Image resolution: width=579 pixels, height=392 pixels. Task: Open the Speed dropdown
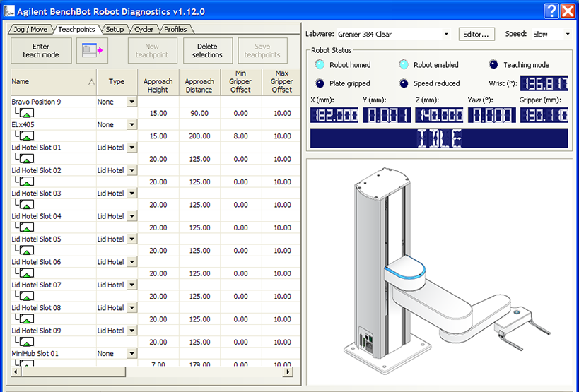[x=567, y=34]
